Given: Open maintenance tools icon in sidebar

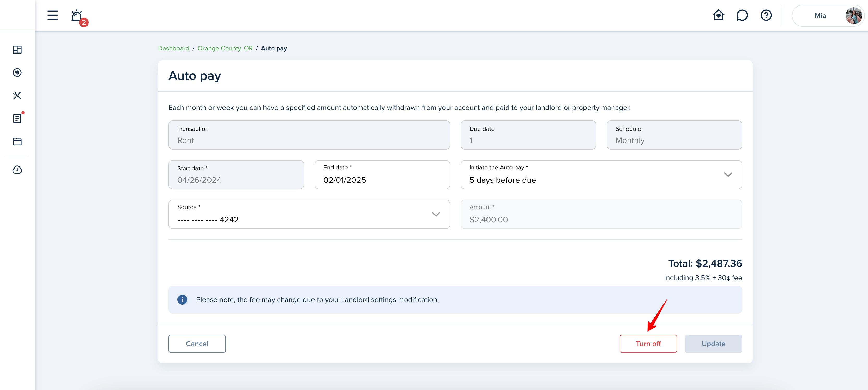Looking at the screenshot, I should tap(17, 96).
